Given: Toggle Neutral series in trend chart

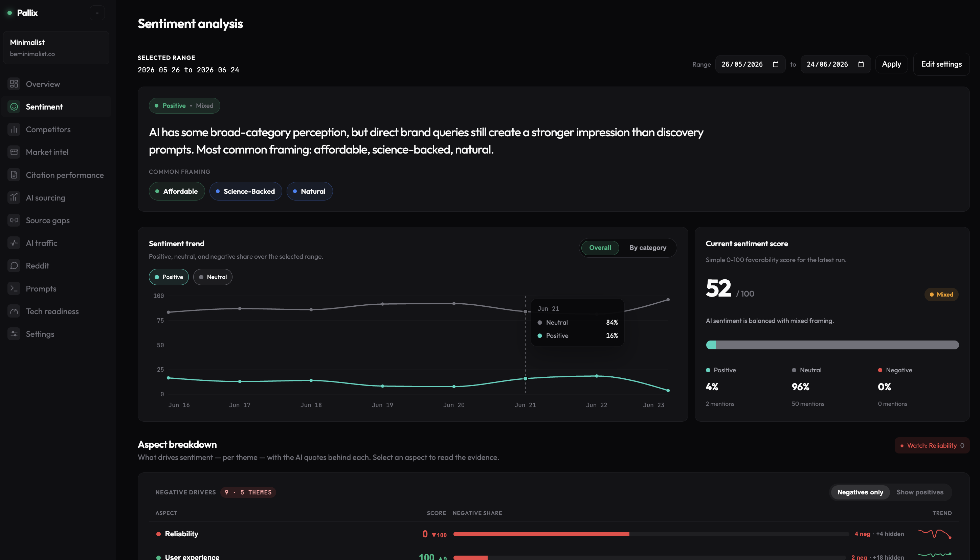Looking at the screenshot, I should click(213, 277).
